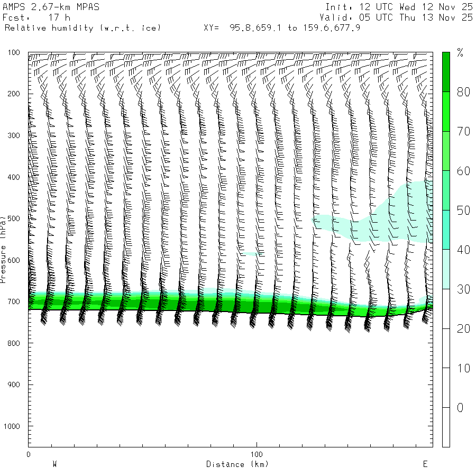Viewport: 476px width, 476px height.
Task: Click the 'Fcst: 17 h' forecast label
Action: click(36, 17)
